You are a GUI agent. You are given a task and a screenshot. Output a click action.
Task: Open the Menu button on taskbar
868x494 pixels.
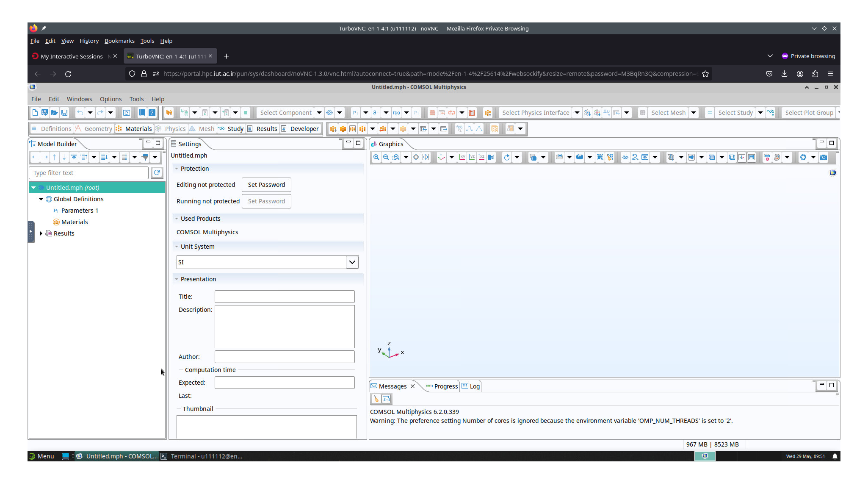[x=41, y=456]
